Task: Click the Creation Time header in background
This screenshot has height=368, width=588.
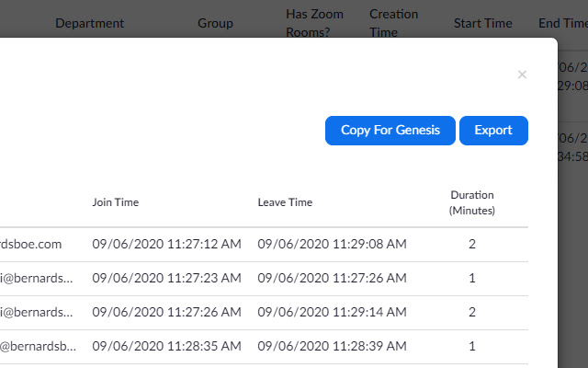Action: click(394, 23)
